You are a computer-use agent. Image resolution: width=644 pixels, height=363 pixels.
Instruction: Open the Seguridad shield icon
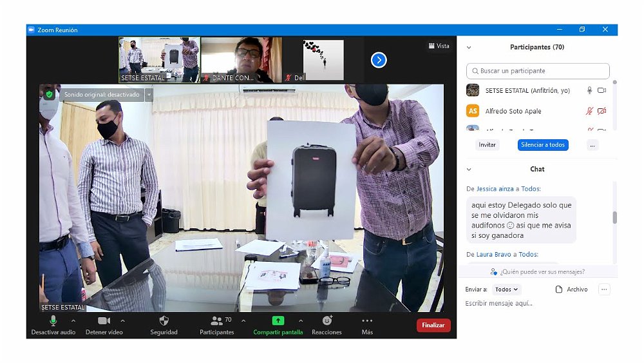point(164,320)
